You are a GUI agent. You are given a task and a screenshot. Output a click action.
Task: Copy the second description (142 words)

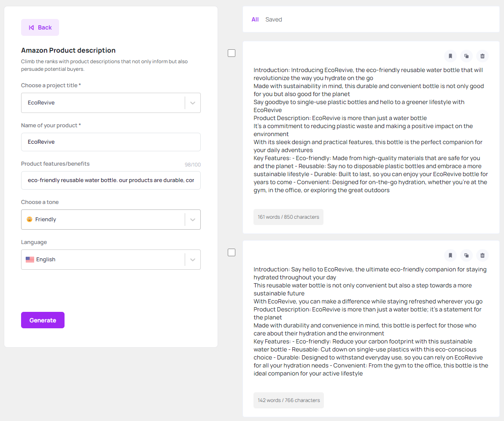pos(466,256)
